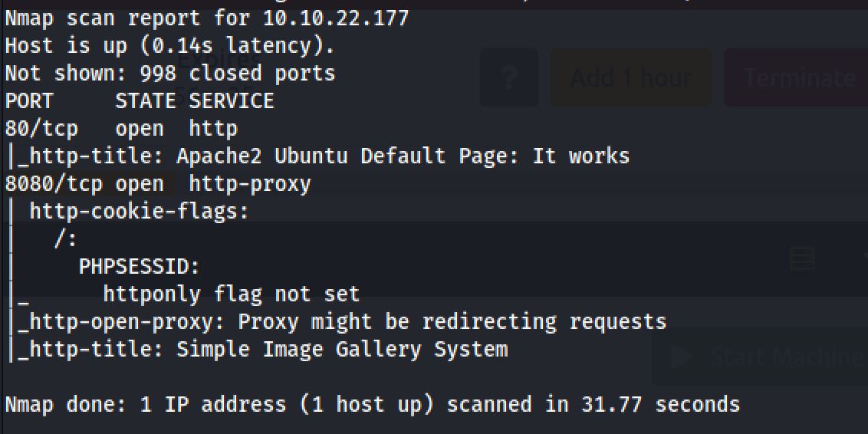
Task: Click the play triangle on Start Machine
Action: pos(679,357)
